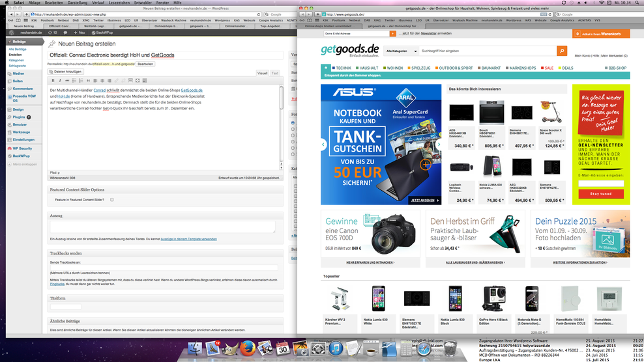Switch to the 'Visuell' editor tab
This screenshot has width=644, height=362.
point(262,73)
